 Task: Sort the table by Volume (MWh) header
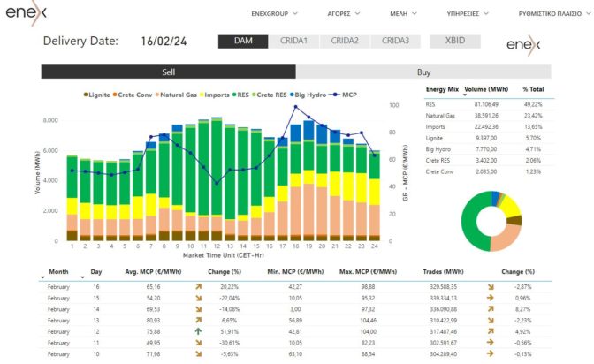[487, 90]
